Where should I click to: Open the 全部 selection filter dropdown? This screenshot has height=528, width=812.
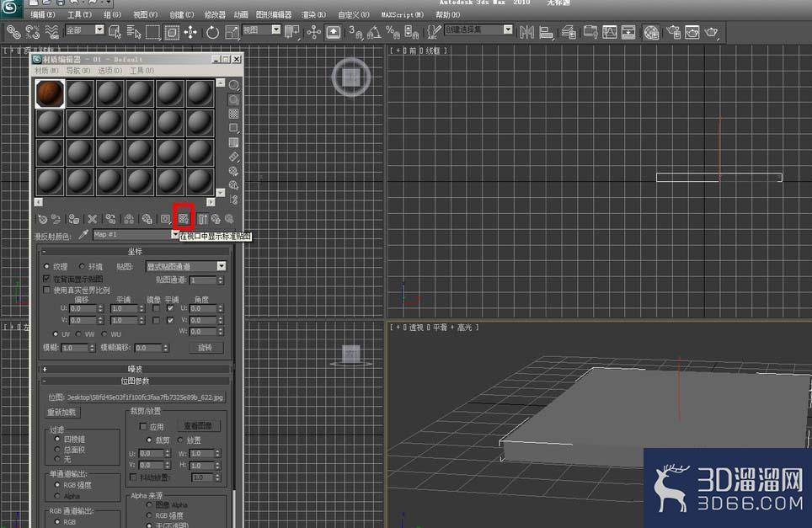99,29
